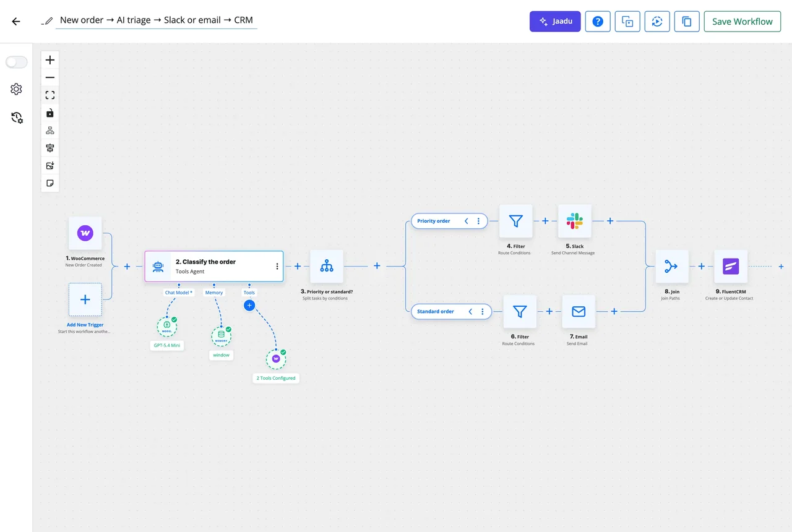Viewport: 792px width, 532px height.
Task: Collapse the Priority order branch chevron
Action: [x=466, y=221]
